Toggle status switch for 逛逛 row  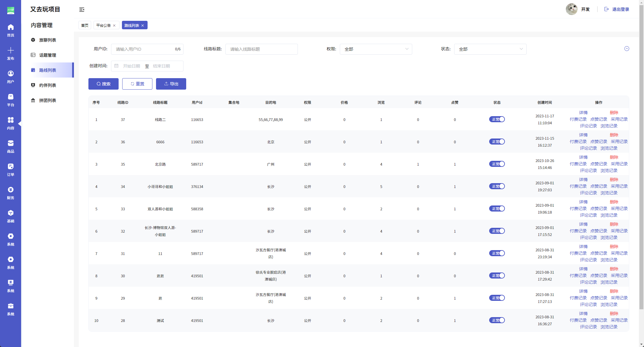point(497,276)
